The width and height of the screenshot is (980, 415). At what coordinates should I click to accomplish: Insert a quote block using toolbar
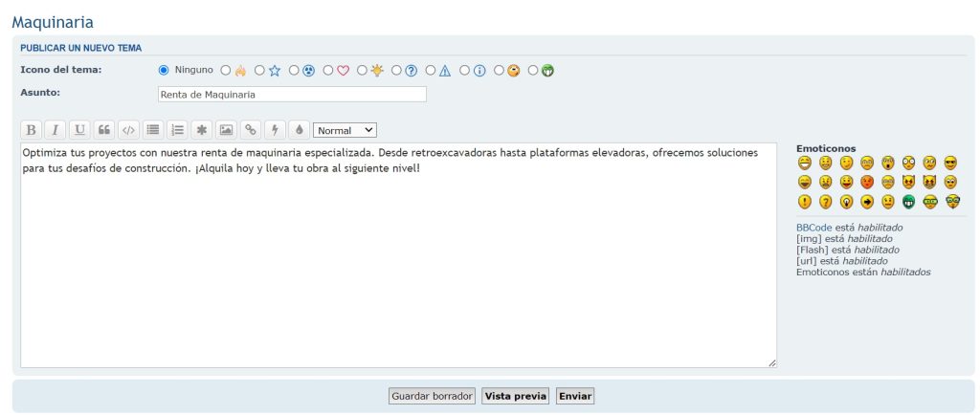pyautogui.click(x=104, y=130)
